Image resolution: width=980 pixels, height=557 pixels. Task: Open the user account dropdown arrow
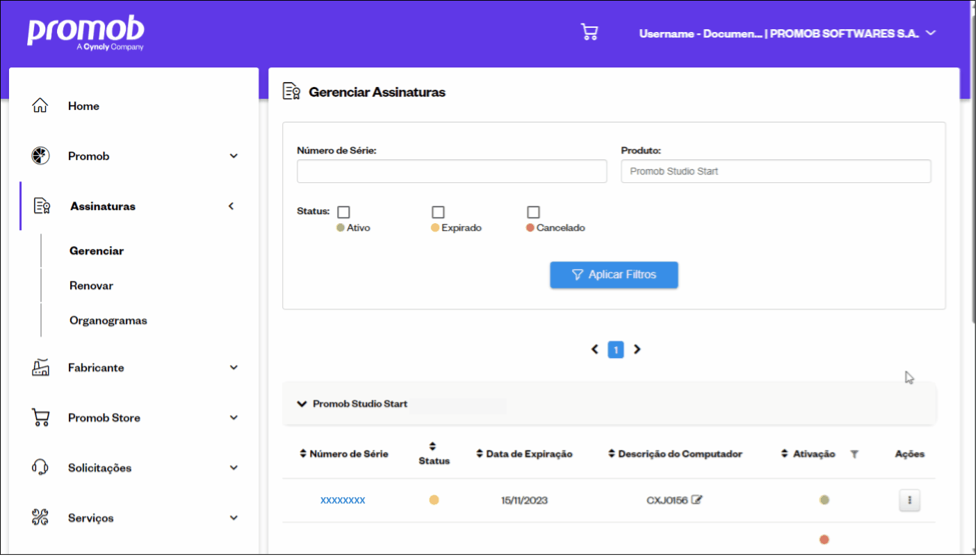point(931,33)
